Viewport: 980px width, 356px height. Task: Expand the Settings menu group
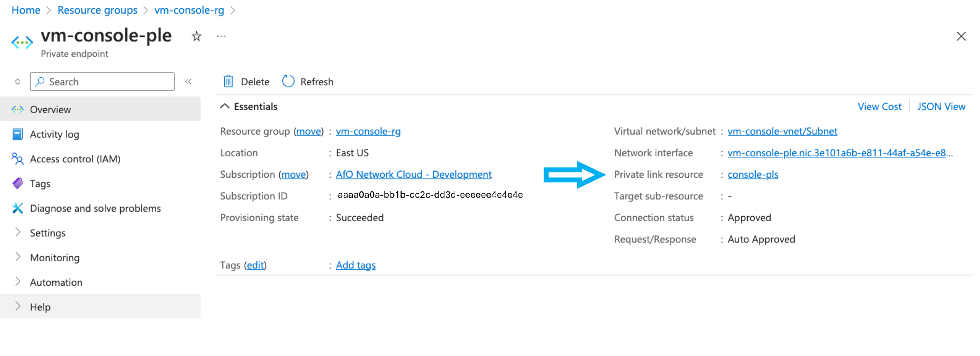pyautogui.click(x=17, y=233)
